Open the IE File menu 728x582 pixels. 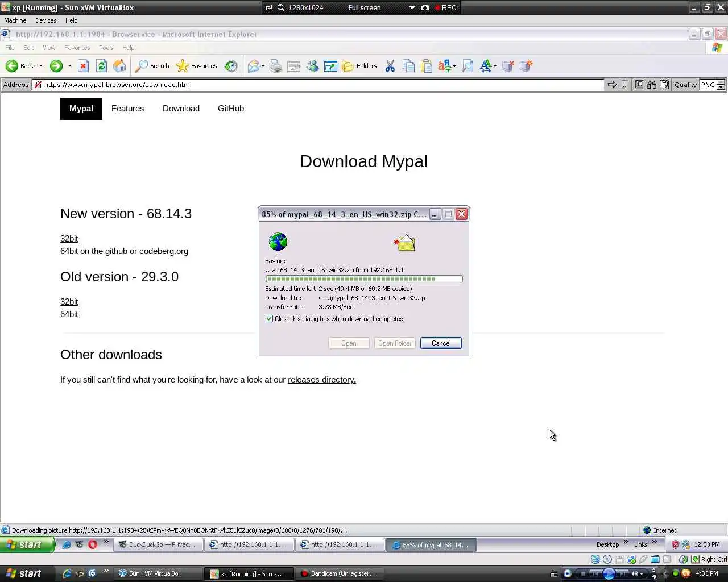10,48
